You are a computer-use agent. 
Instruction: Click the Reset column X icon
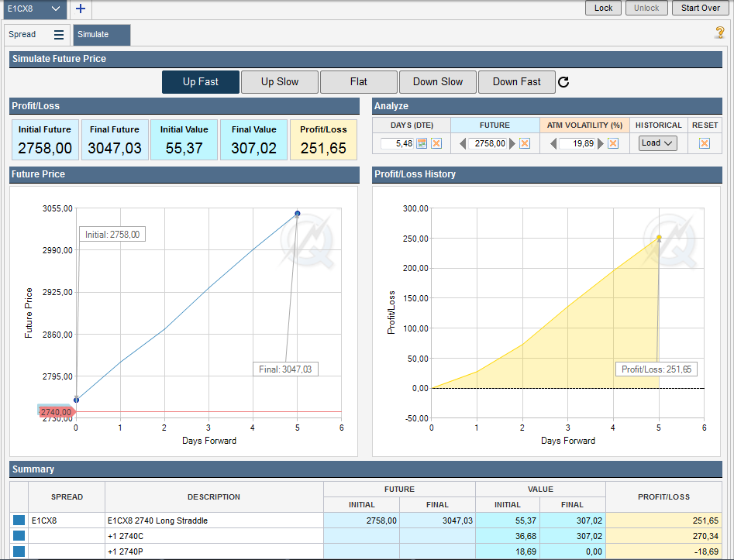[x=705, y=143]
